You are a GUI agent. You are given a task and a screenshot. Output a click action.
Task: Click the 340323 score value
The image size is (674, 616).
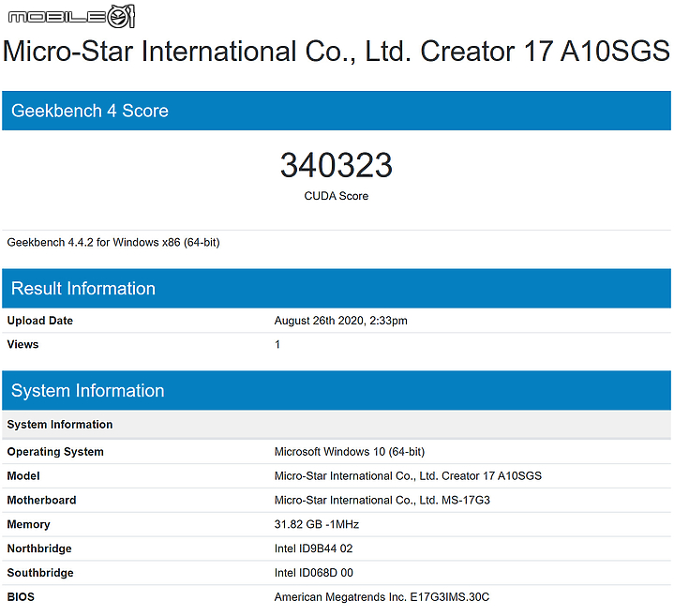(337, 165)
